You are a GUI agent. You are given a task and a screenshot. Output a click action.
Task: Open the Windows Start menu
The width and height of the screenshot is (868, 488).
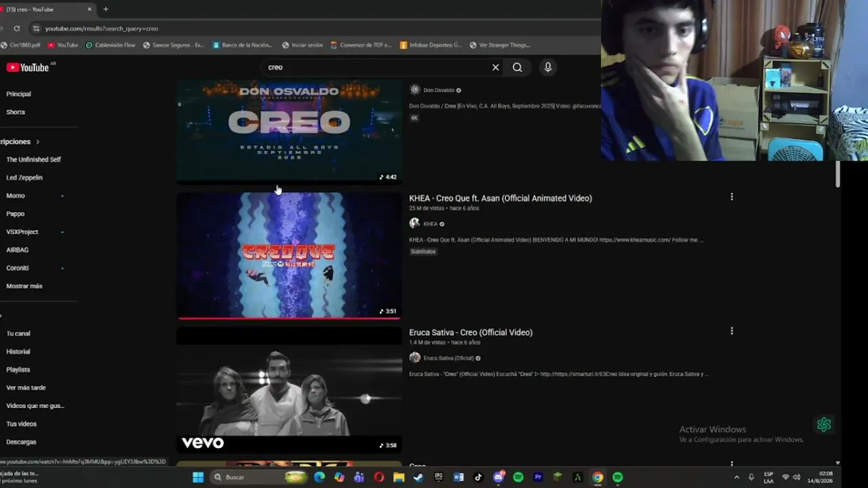(198, 477)
